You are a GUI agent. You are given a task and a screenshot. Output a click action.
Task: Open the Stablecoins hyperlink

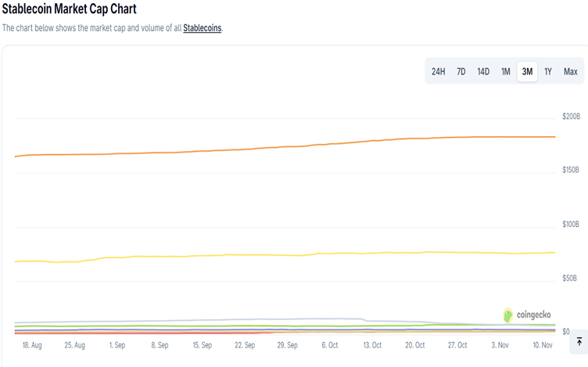coord(203,28)
